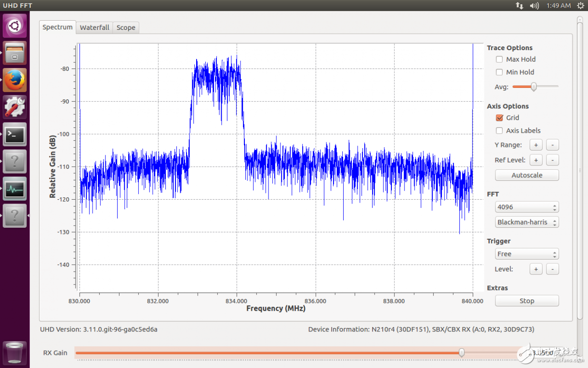
Task: Expand the Trigger Free dropdown
Action: pyautogui.click(x=527, y=254)
